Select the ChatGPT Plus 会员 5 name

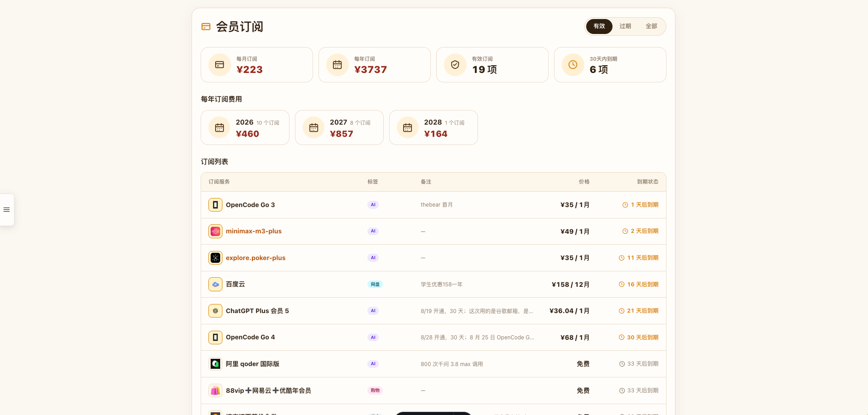click(x=257, y=311)
